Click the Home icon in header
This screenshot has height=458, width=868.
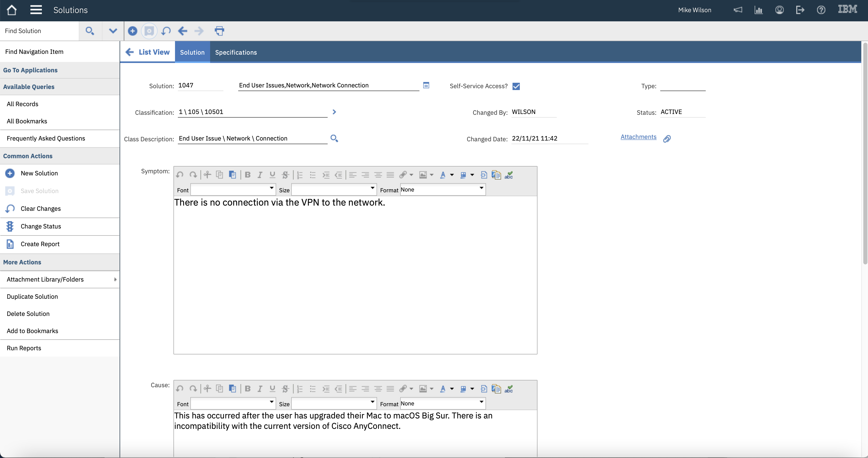(x=12, y=10)
